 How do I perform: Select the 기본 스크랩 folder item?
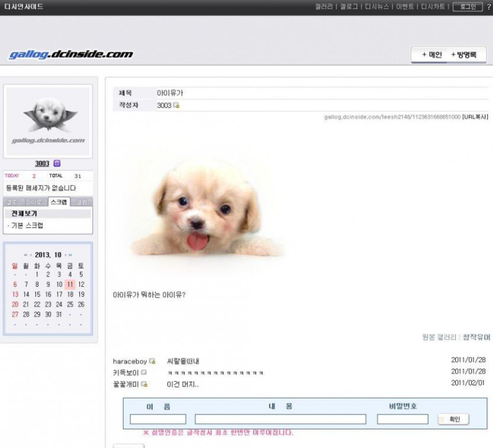click(x=29, y=226)
